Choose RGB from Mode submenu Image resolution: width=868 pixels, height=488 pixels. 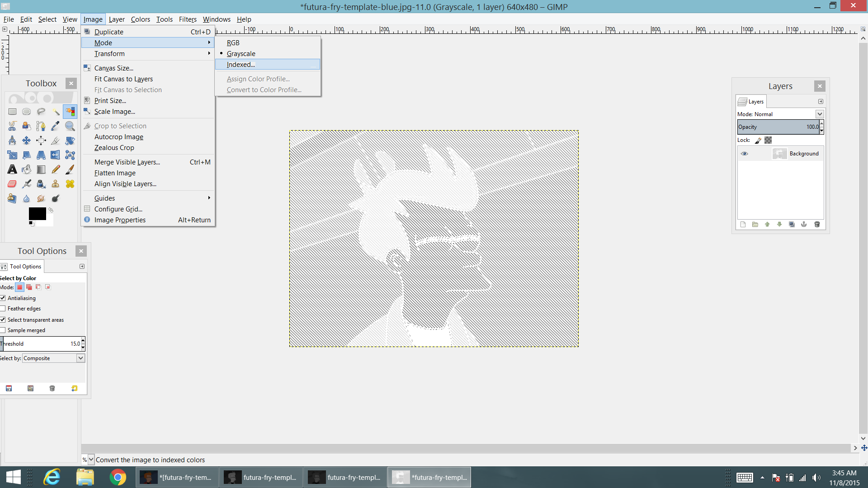(268, 43)
